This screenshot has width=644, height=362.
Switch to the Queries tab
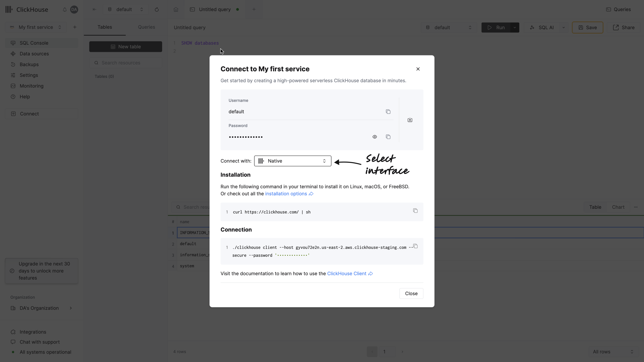coord(146,27)
